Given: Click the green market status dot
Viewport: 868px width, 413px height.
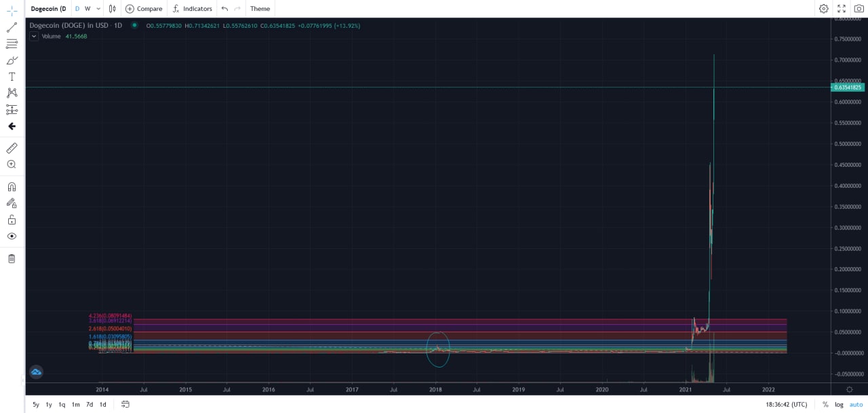Looking at the screenshot, I should (x=134, y=26).
